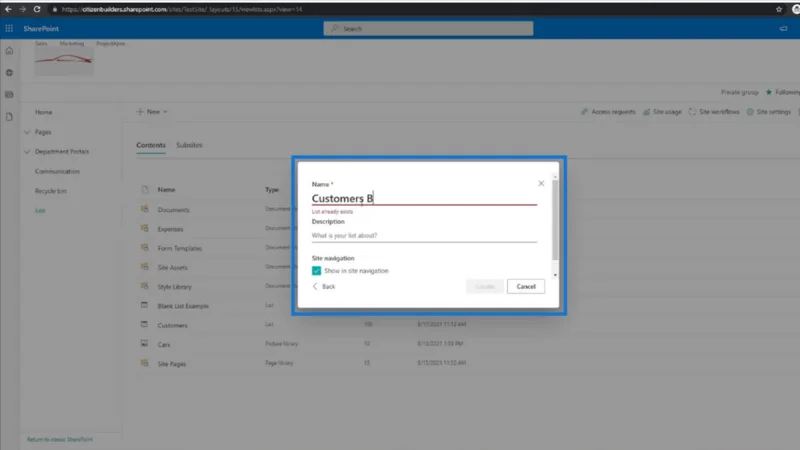Reload the page with the browser refresh icon
800x450 pixels.
pyautogui.click(x=37, y=9)
